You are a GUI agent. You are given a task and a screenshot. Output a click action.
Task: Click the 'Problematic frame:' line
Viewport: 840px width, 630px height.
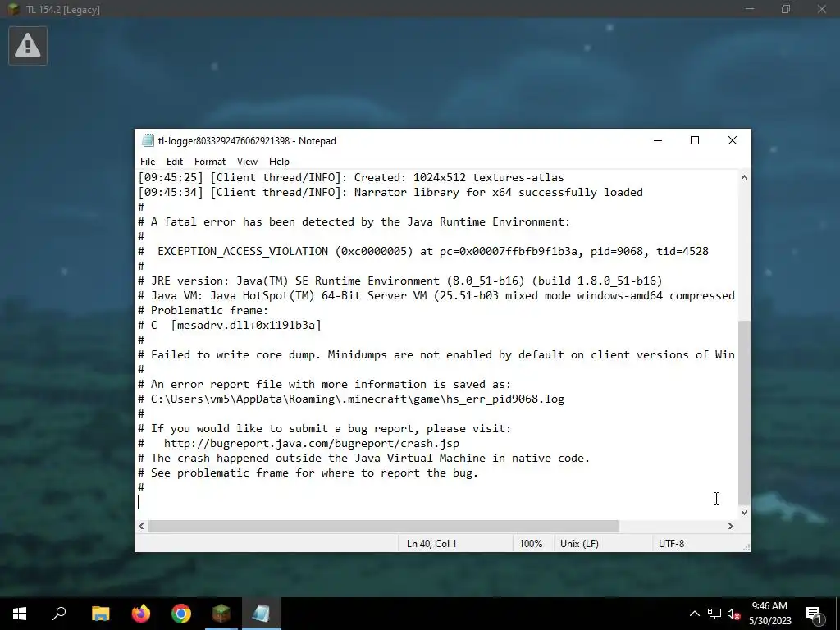[x=203, y=311]
